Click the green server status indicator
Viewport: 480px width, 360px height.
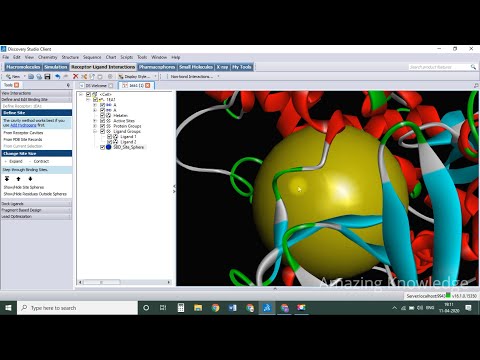pos(448,295)
